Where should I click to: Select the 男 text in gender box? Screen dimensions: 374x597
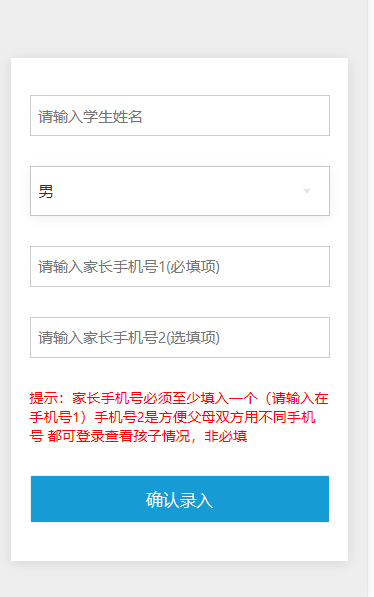[46, 191]
